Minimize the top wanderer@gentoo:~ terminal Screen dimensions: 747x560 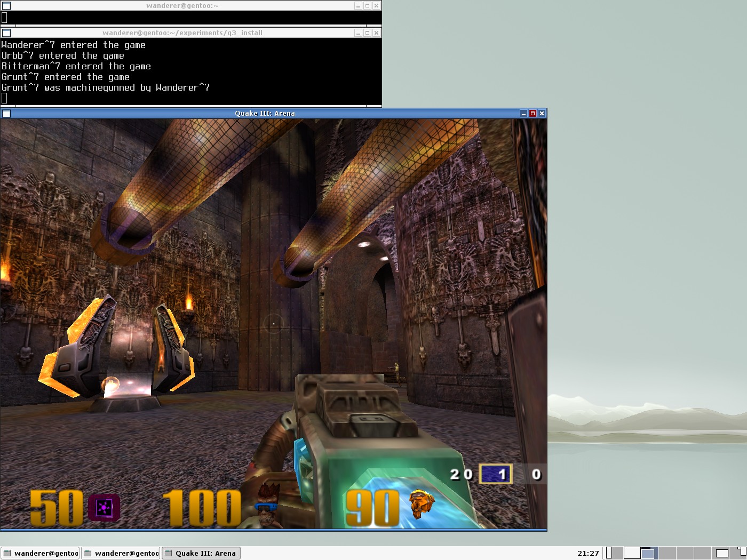click(359, 6)
